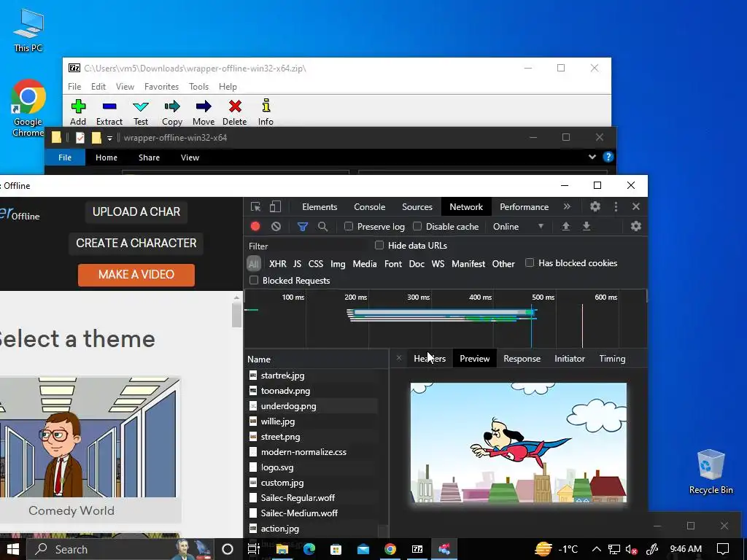Screen dimensions: 747x560
Task: Select the All filter type toggle
Action: point(253,263)
